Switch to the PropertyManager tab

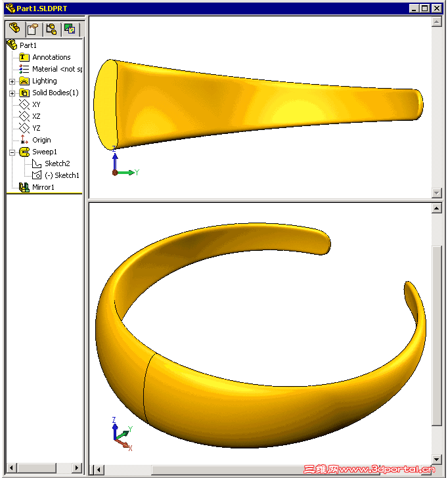pyautogui.click(x=33, y=30)
